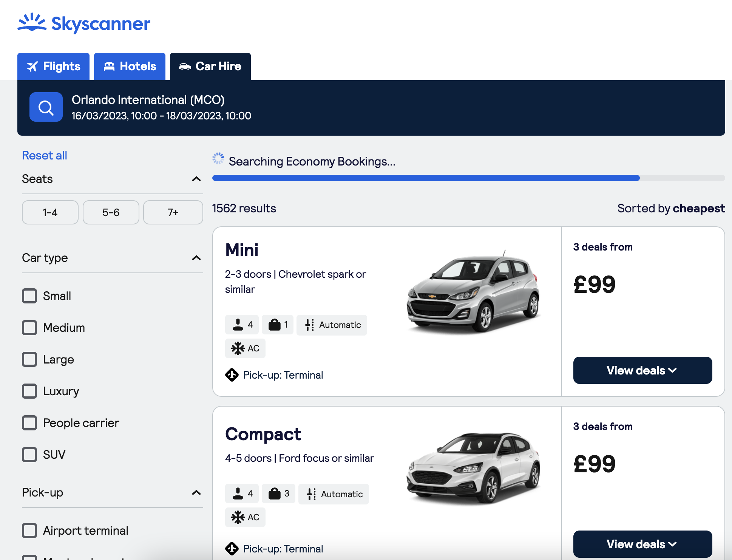
Task: Click the loading spinner next to Searching
Action: click(x=218, y=159)
